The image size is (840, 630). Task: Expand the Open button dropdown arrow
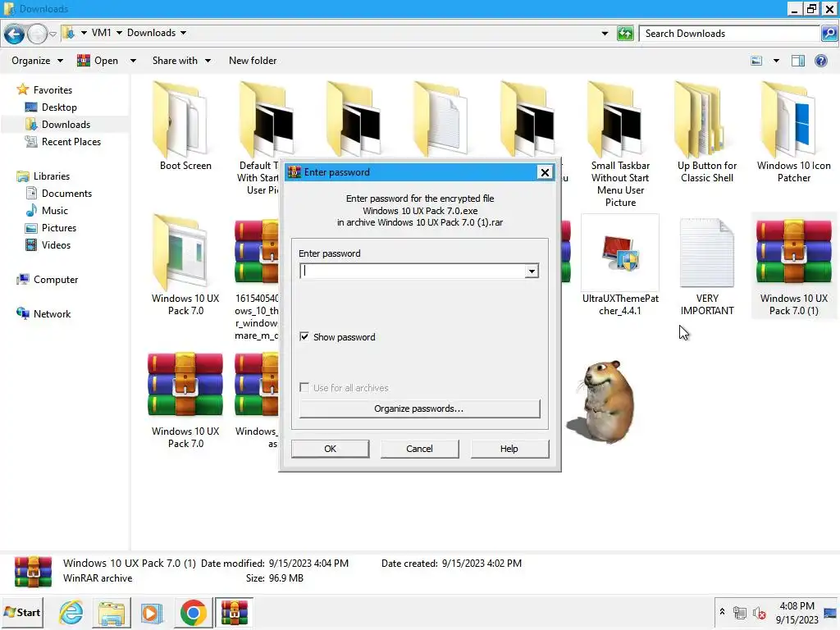[x=133, y=61]
